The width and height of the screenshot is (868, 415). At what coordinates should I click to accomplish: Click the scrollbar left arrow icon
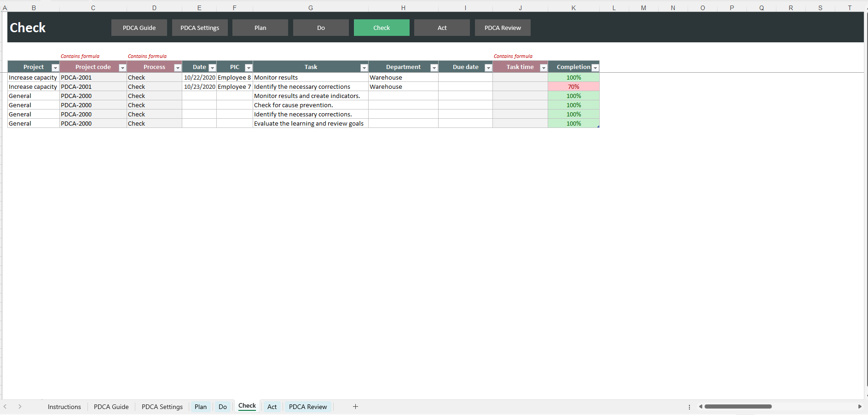tap(701, 407)
